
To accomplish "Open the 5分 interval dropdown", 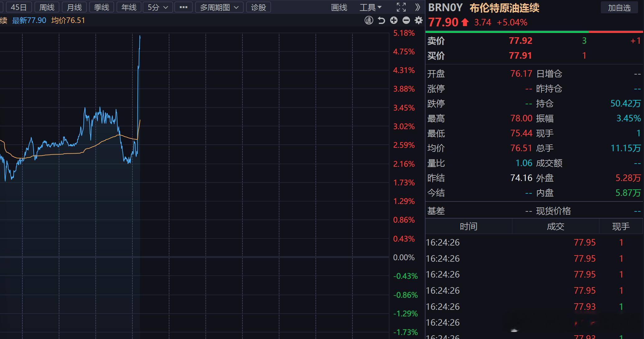I will [158, 7].
